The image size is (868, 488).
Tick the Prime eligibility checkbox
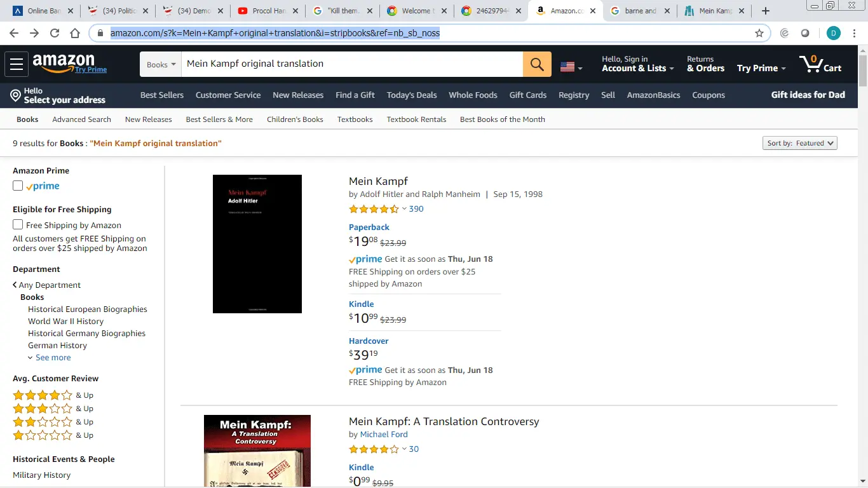click(18, 186)
